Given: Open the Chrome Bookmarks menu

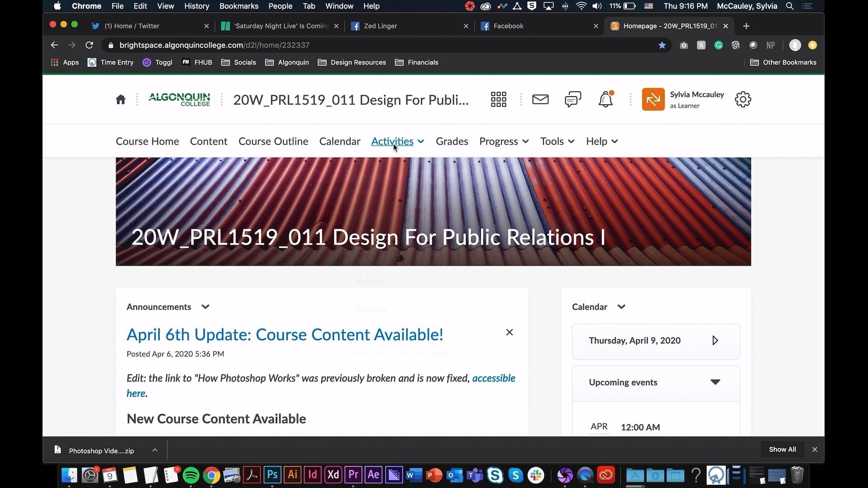Looking at the screenshot, I should coord(239,6).
